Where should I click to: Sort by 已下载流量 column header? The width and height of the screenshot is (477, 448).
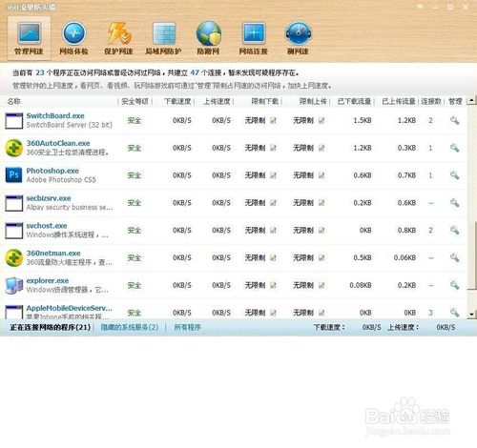(x=354, y=101)
